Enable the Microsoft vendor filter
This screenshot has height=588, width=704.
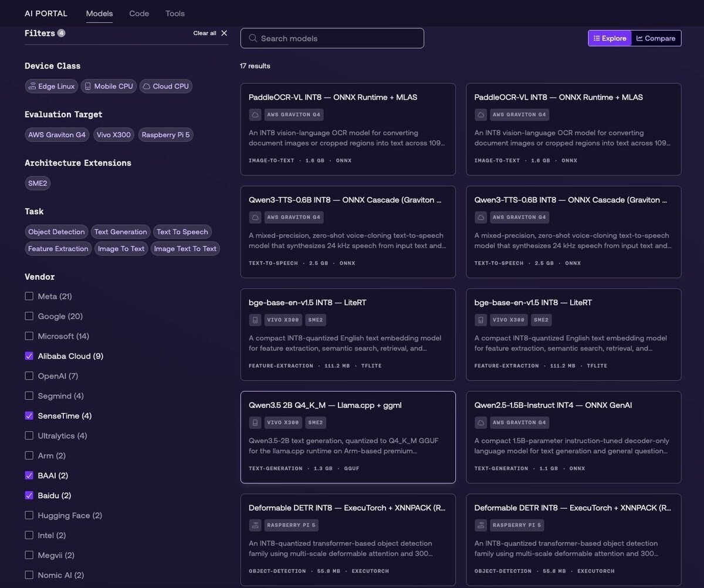(29, 336)
